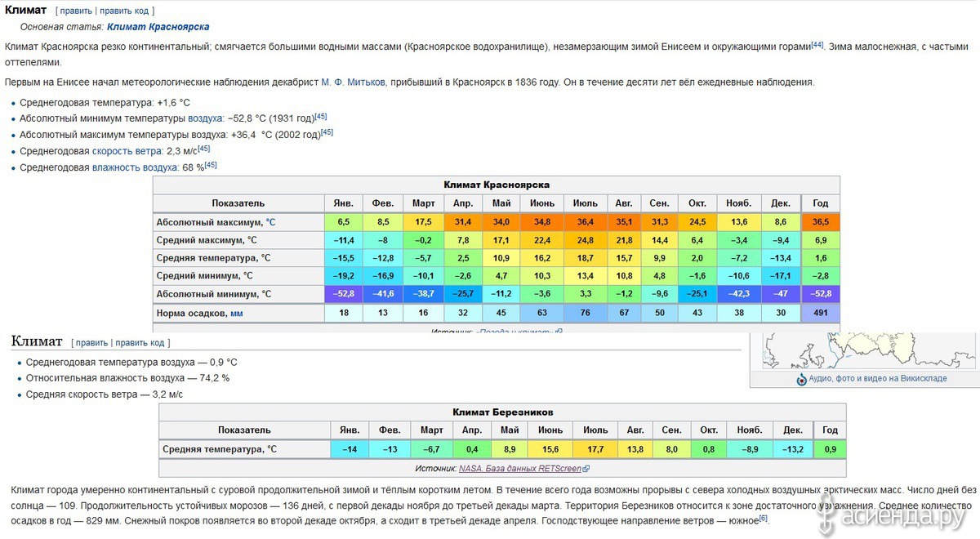Click January absolute minimum cell '−52,8'
This screenshot has width=980, height=539.
coord(344,294)
